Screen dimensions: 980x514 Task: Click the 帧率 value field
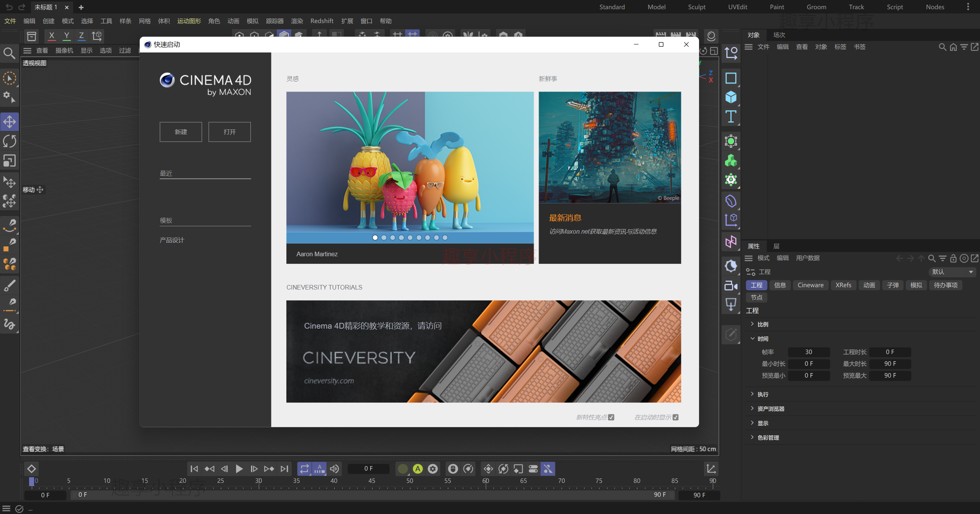pos(808,352)
